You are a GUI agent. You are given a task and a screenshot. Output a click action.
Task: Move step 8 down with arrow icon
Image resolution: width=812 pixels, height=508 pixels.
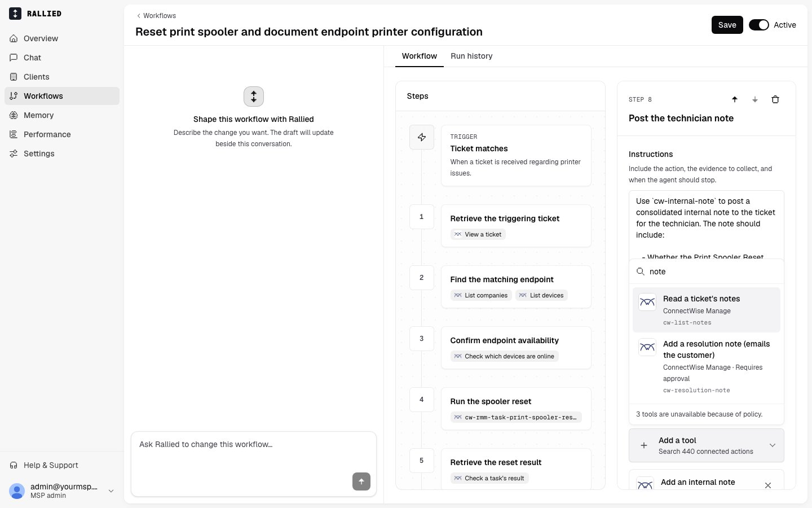coord(754,99)
